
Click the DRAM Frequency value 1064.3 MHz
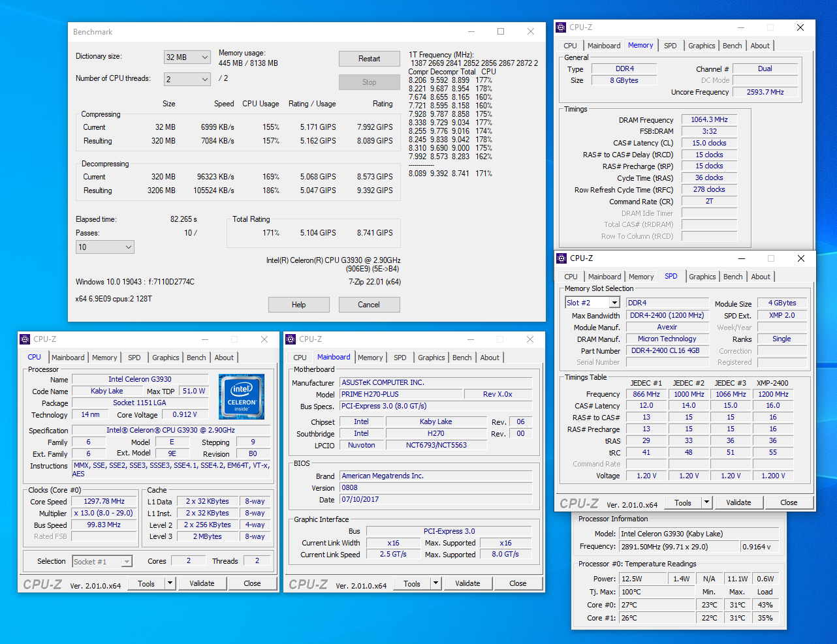coord(710,119)
